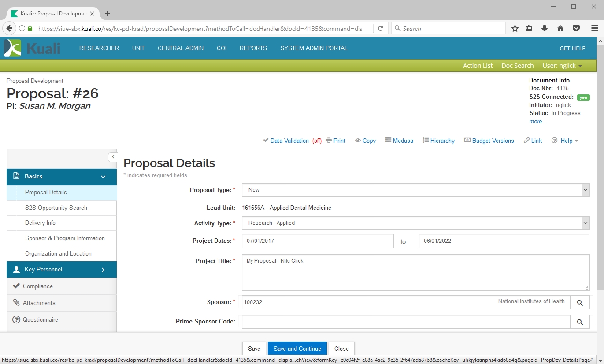Open the Proposal Type dropdown
Image resolution: width=604 pixels, height=364 pixels.
pos(415,190)
